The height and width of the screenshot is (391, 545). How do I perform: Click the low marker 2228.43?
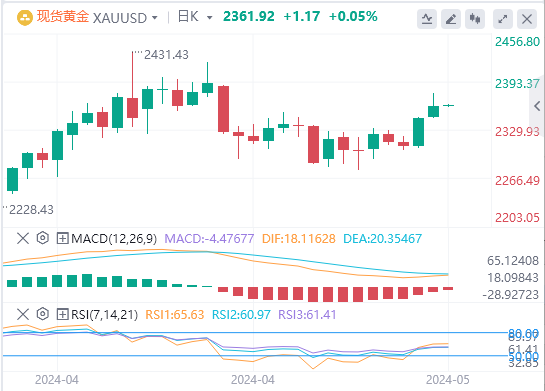point(31,210)
